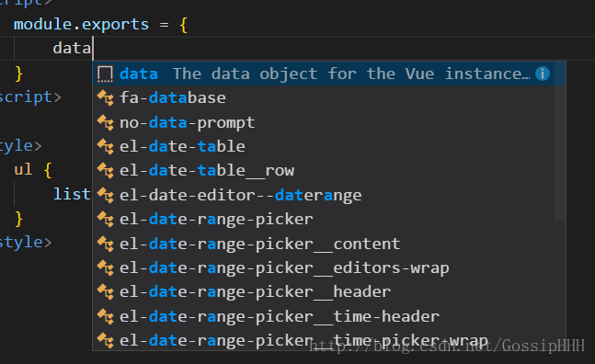Viewport: 595px width, 364px height.
Task: Click the snippet icon beside data suggestion
Action: click(105, 74)
